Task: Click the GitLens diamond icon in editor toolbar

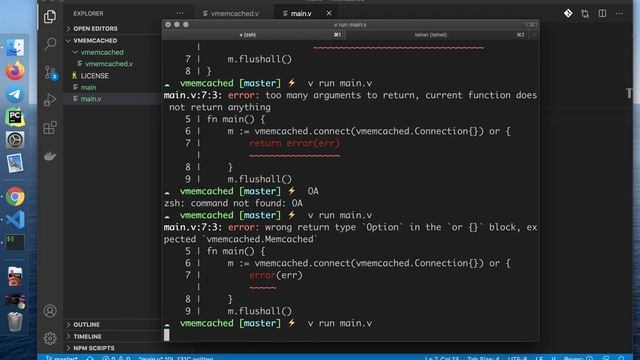Action: (x=568, y=13)
